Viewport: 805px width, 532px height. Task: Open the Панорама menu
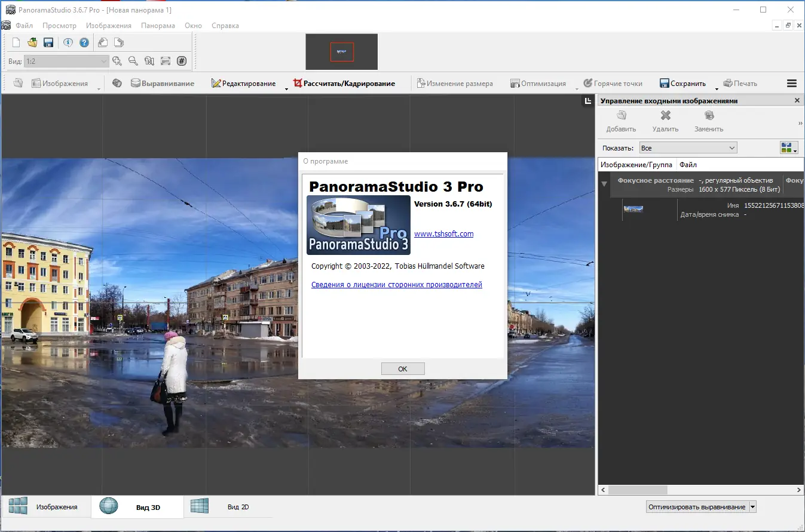point(158,26)
